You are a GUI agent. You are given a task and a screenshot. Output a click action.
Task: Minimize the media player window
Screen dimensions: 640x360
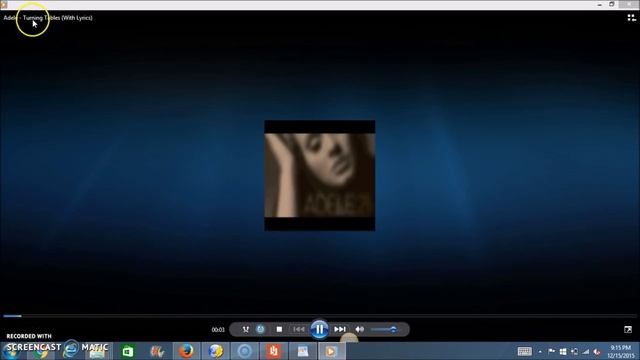pyautogui.click(x=600, y=4)
